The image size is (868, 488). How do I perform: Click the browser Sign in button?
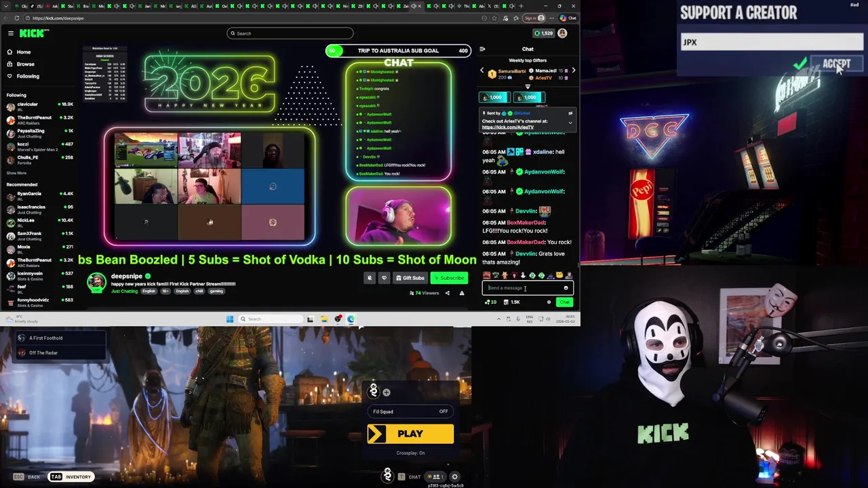tap(534, 18)
